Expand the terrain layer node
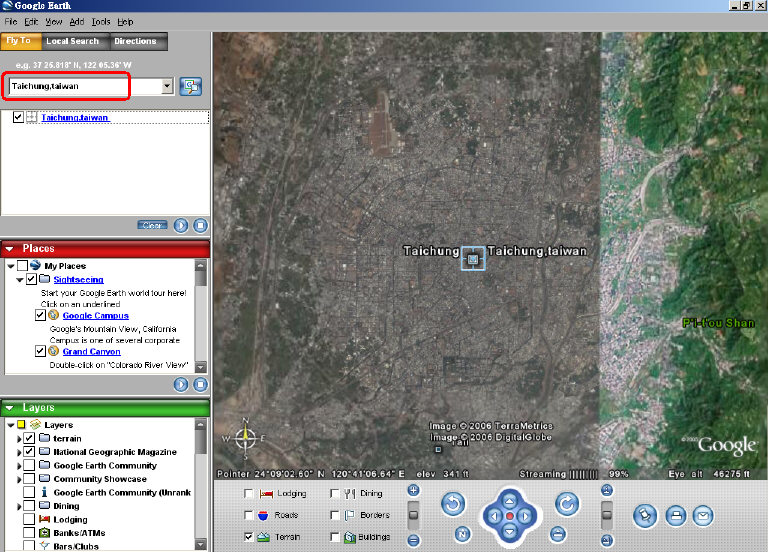 (x=19, y=439)
